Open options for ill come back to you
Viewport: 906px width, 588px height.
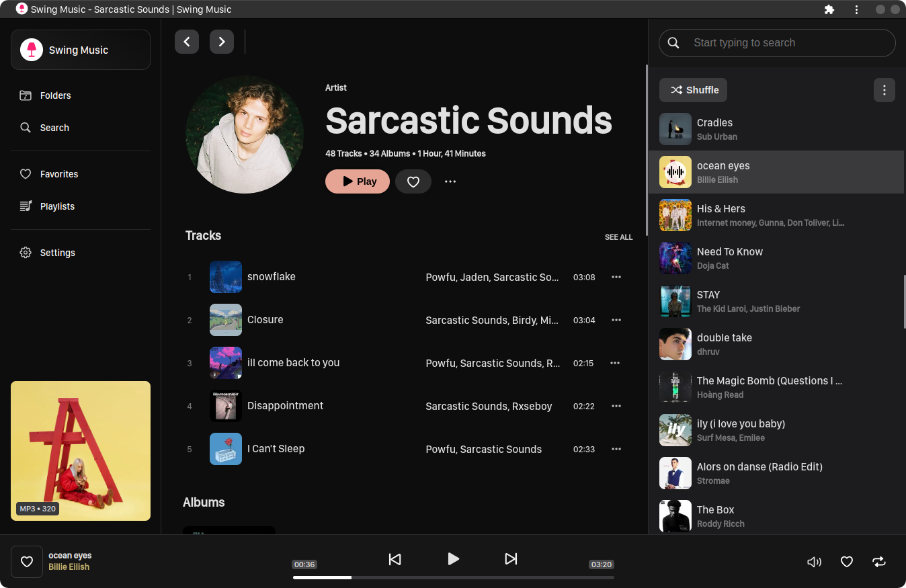(615, 363)
